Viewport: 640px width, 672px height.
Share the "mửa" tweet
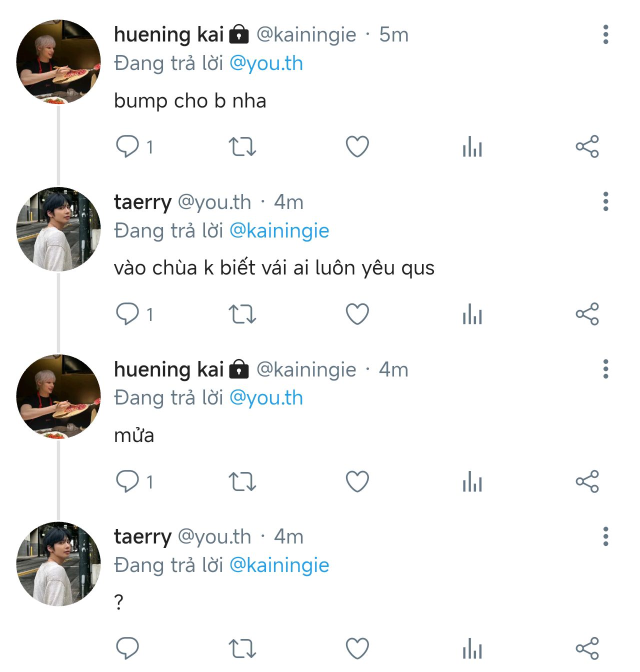[x=587, y=481]
